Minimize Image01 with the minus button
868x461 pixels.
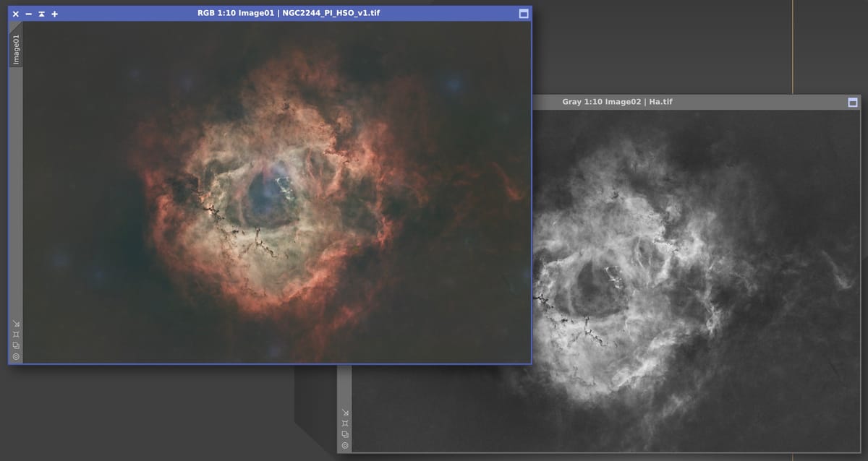[x=29, y=14]
